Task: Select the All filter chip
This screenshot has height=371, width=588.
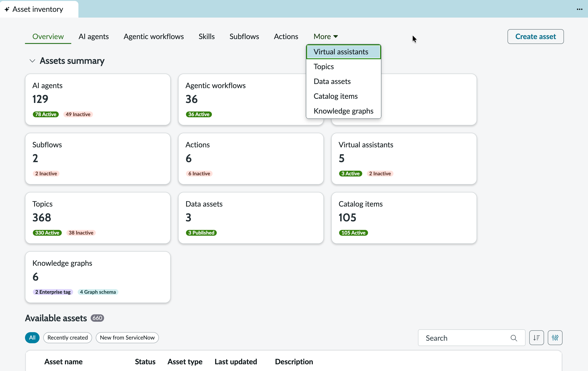Action: (x=32, y=337)
